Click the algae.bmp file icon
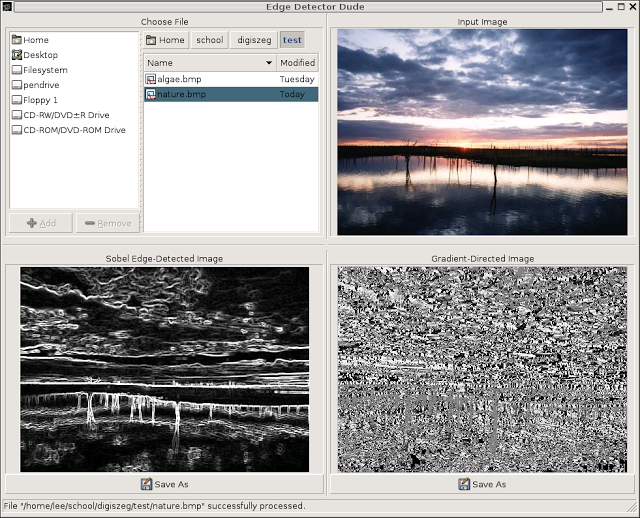This screenshot has height=518, width=640. click(151, 79)
